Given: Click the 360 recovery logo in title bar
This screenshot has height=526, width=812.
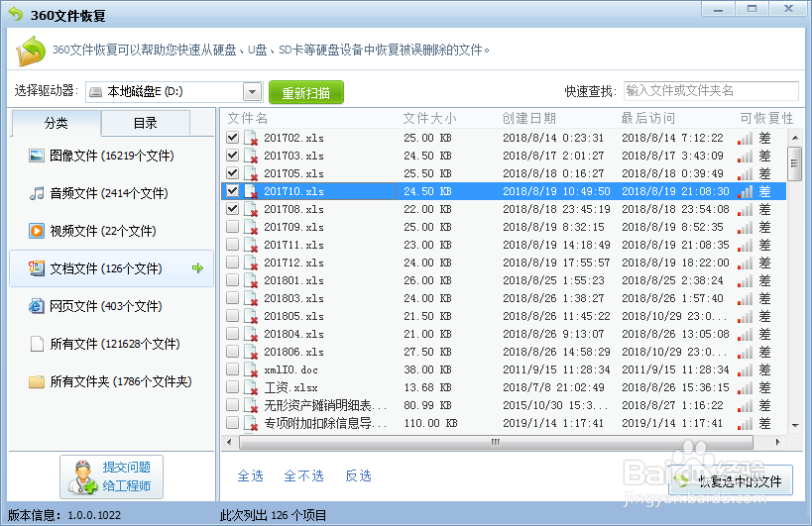Looking at the screenshot, I should 16,14.
